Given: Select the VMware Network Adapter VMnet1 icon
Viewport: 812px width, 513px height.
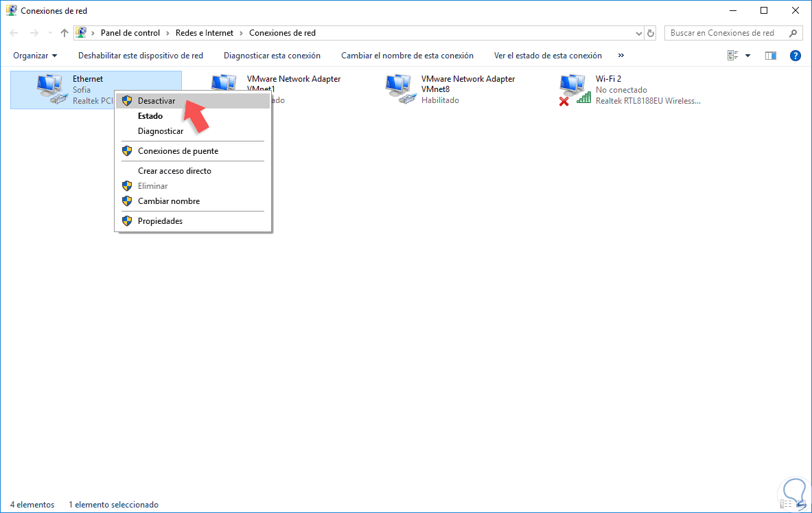Looking at the screenshot, I should 224,83.
